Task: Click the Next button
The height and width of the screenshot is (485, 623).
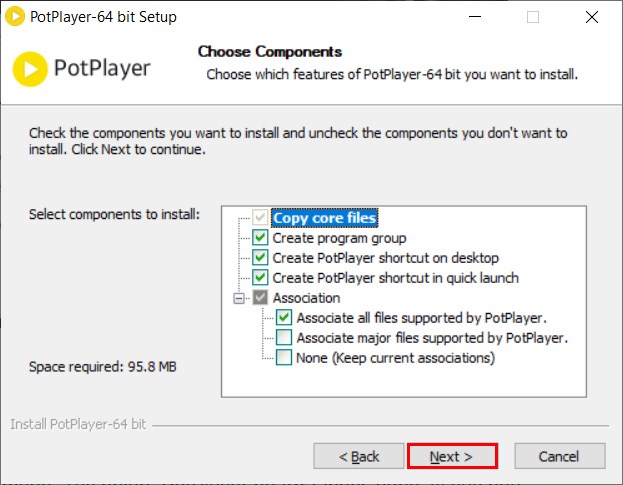Action: tap(452, 456)
